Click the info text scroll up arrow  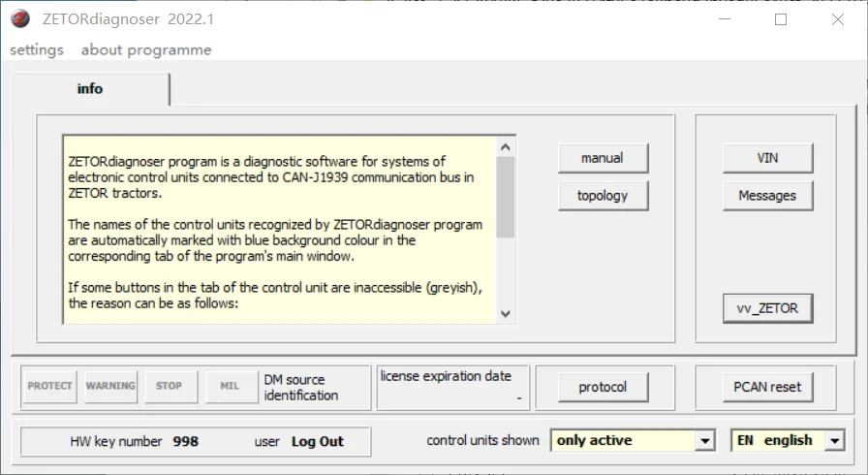click(505, 147)
